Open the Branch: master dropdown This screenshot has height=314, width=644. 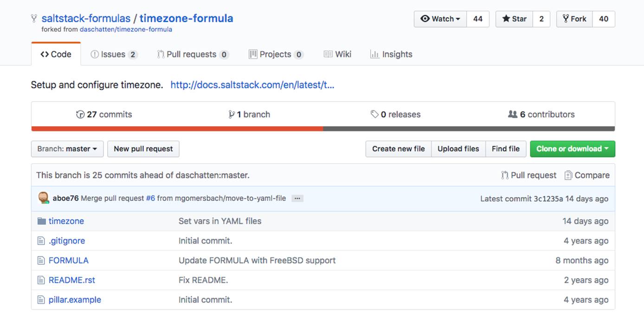pos(67,148)
